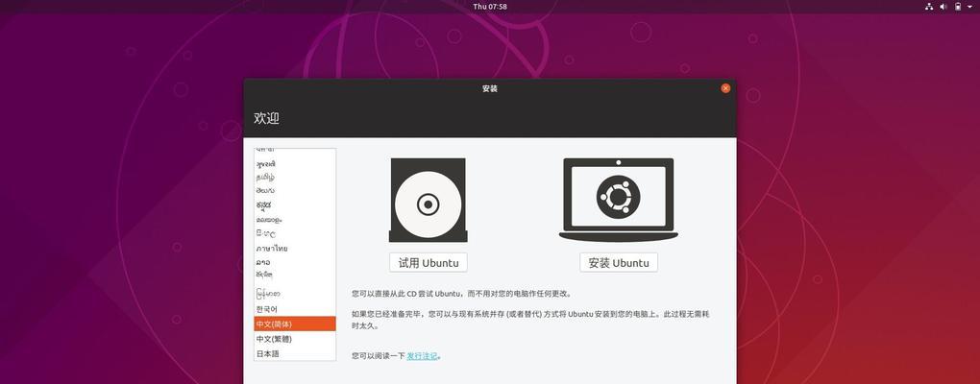980x384 pixels.
Task: Select 한국어 in the language list
Action: point(295,309)
